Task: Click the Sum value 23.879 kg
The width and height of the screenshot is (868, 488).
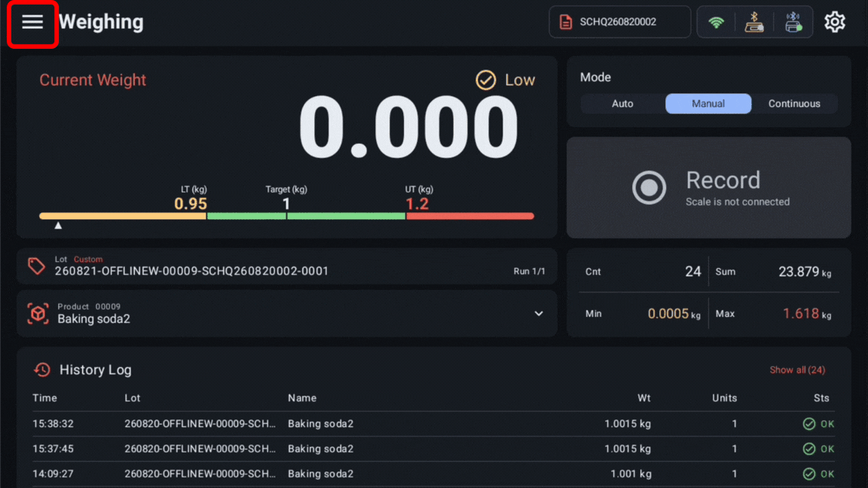Action: (805, 272)
